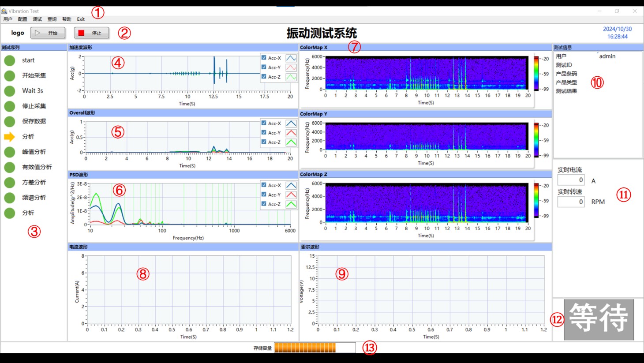This screenshot has width=644, height=363.
Task: Open the 查询 menu
Action: (52, 19)
